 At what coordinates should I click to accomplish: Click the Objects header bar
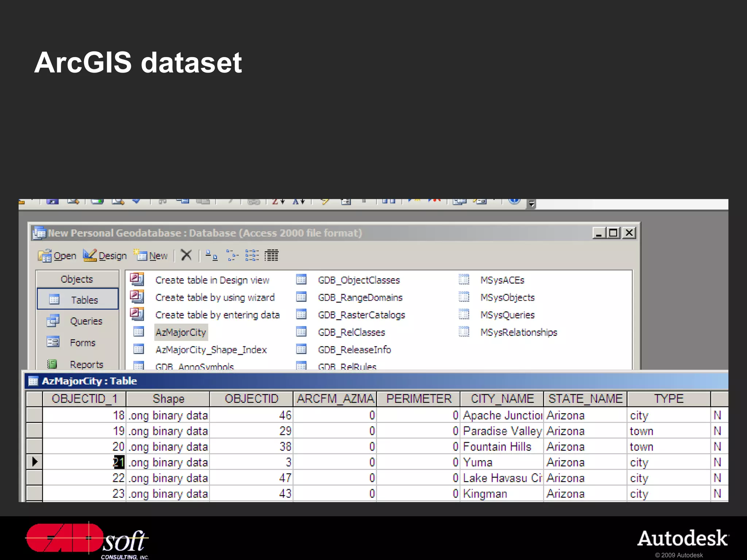(x=77, y=279)
